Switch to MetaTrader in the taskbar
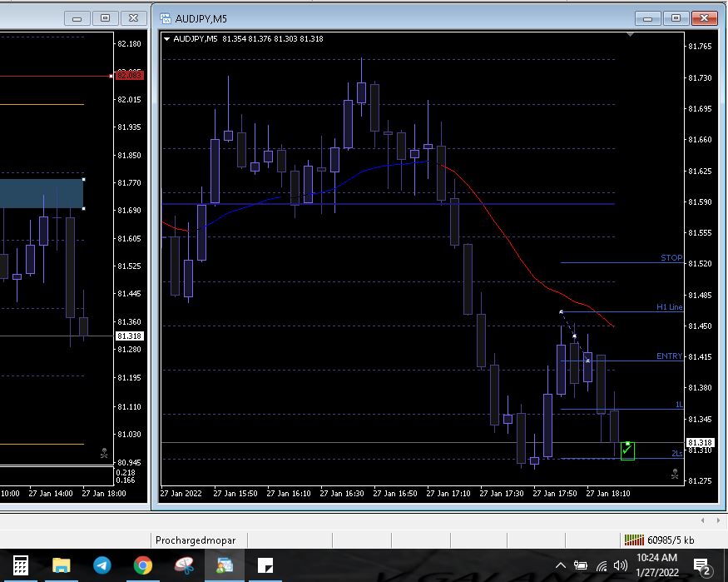Screen dimensions: 728x582 coord(225,566)
